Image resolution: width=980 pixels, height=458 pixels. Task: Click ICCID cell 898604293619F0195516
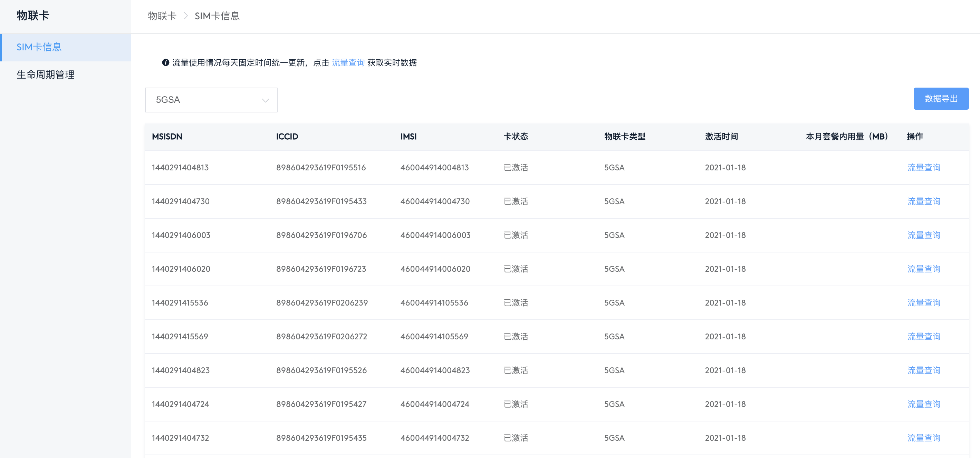(x=321, y=168)
